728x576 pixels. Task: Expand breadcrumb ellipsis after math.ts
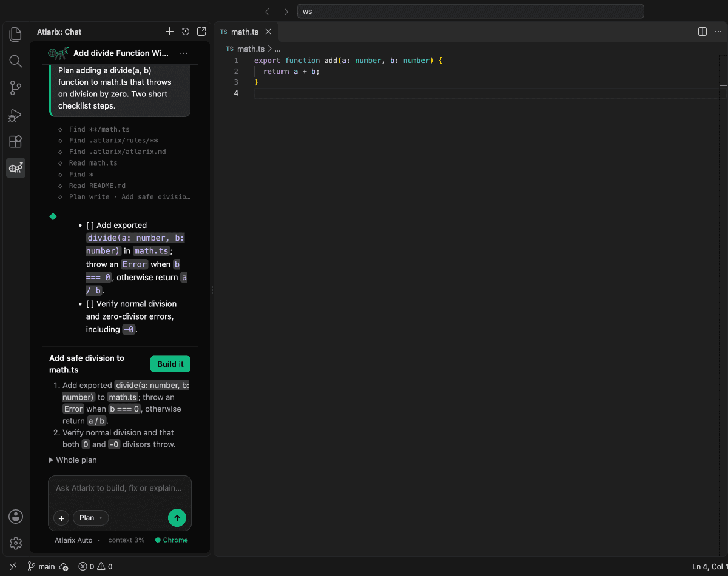tap(277, 49)
